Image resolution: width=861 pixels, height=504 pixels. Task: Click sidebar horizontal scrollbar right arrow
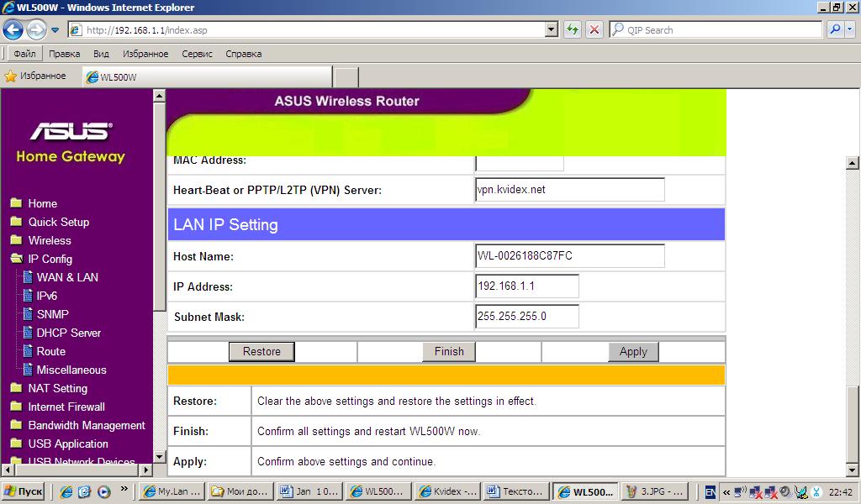(146, 470)
